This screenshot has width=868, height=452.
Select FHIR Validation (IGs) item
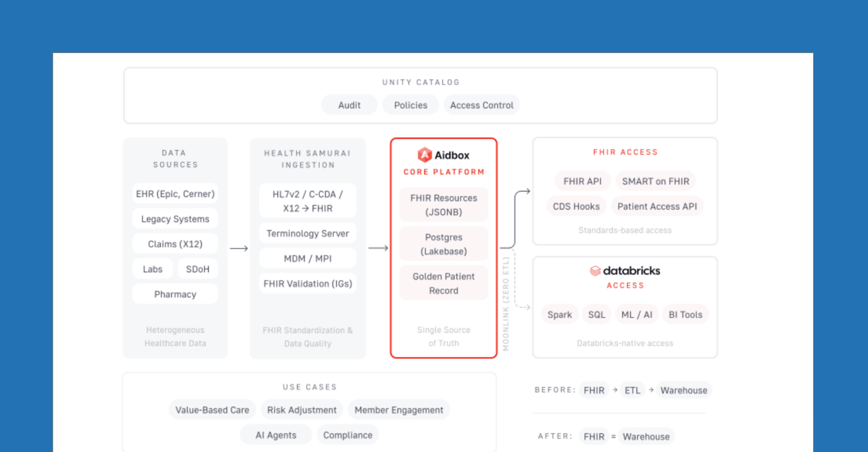[307, 283]
